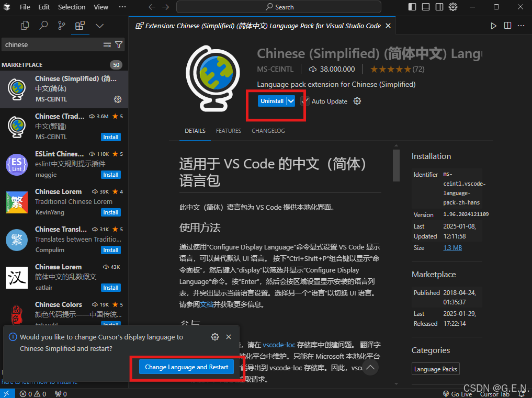Viewport: 532px width, 398px height.
Task: Click the Cursor Tab status entry
Action: tap(495, 394)
